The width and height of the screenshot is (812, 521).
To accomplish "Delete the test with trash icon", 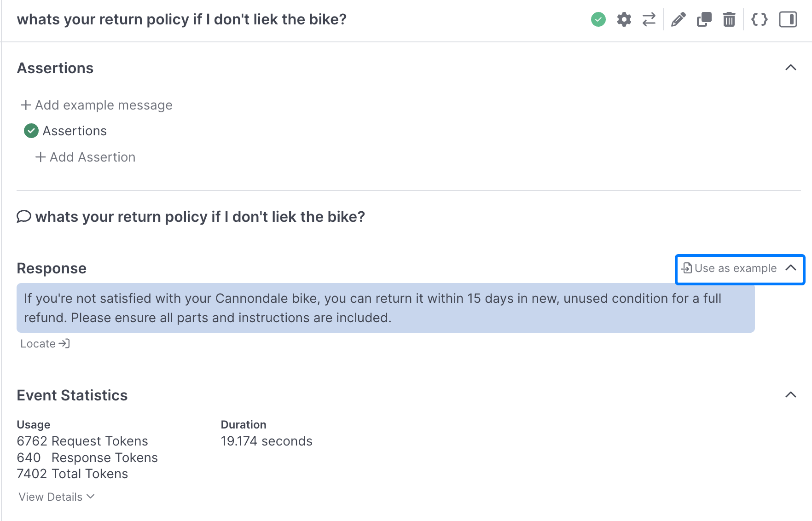I will (x=729, y=19).
